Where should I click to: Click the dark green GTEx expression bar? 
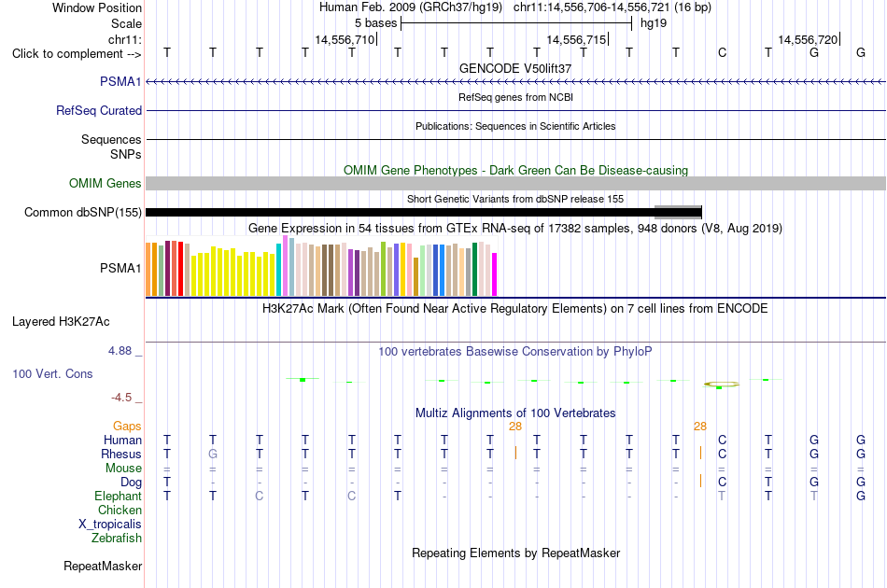tap(474, 269)
